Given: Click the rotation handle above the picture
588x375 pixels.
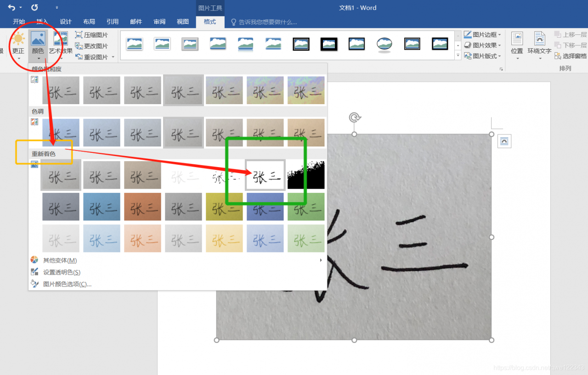Looking at the screenshot, I should [354, 118].
